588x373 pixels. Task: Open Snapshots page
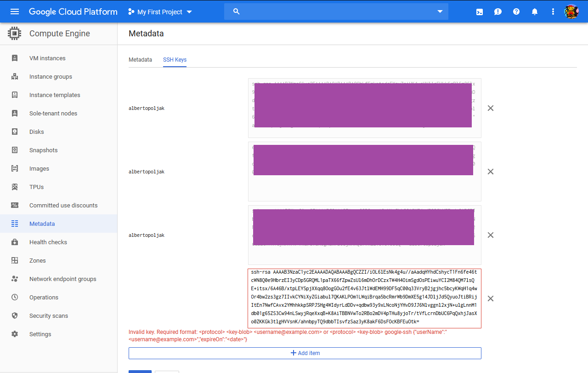point(44,150)
